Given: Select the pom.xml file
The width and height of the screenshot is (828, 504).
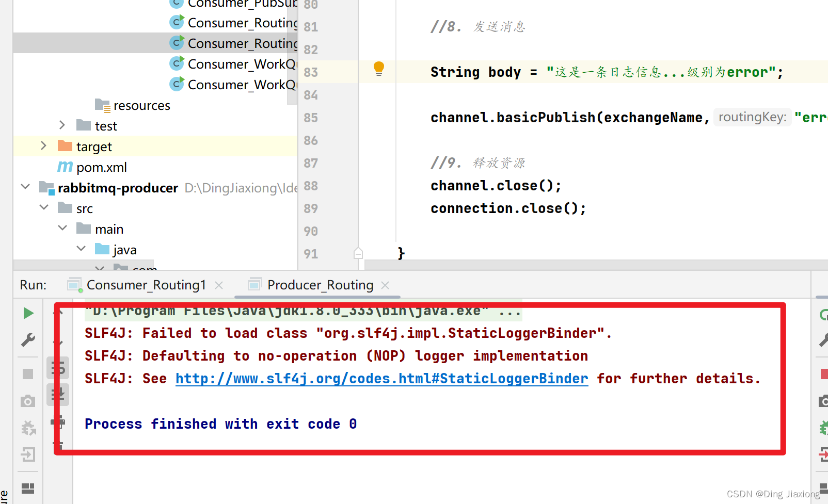Looking at the screenshot, I should [x=92, y=167].
